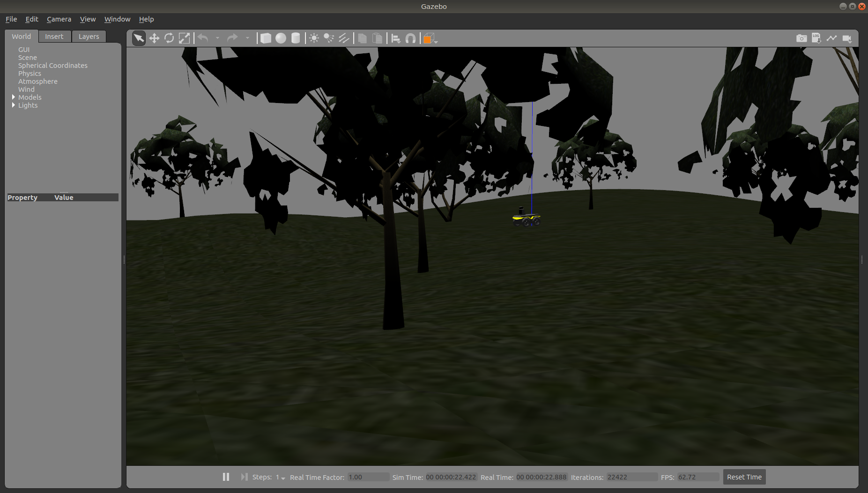Select the Translate mode tool
868x493 pixels.
[154, 38]
